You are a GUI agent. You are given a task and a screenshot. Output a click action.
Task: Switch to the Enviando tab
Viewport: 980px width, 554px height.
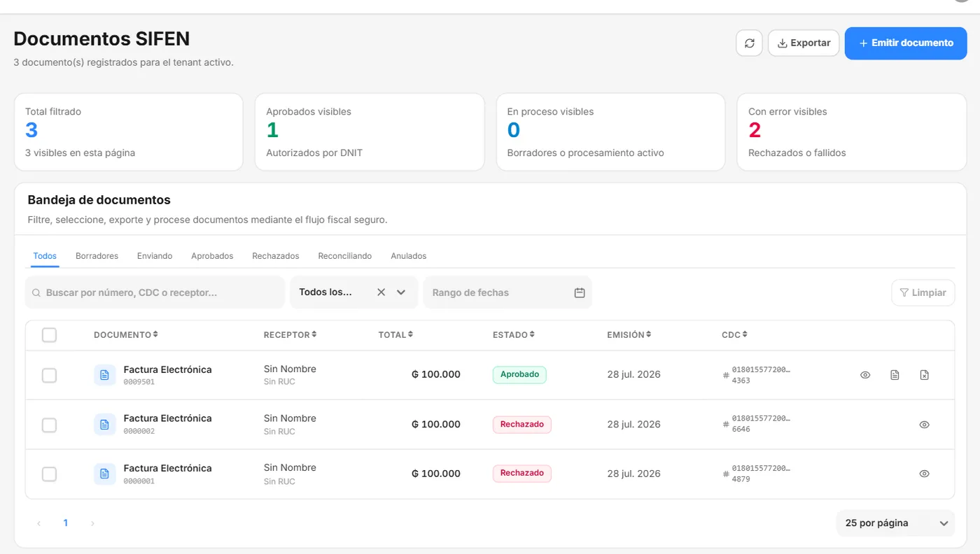[x=155, y=256]
